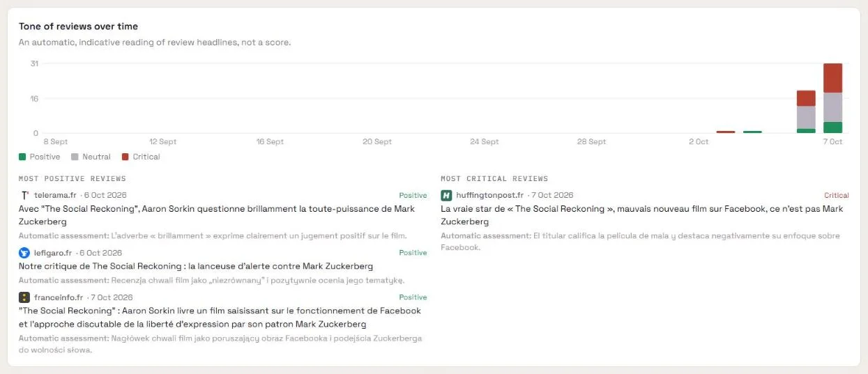Open Le Figaro's 'Notre critique' review headline
The height and width of the screenshot is (374, 868).
(x=196, y=266)
